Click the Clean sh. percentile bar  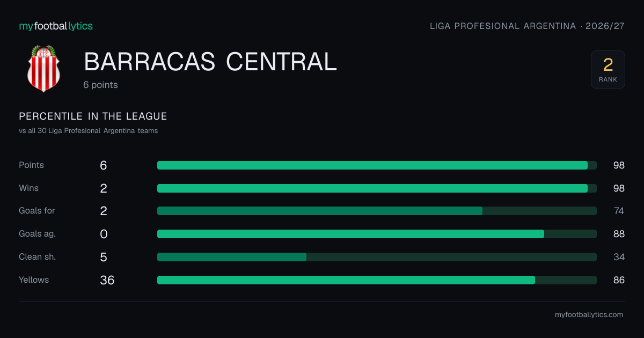[377, 257]
